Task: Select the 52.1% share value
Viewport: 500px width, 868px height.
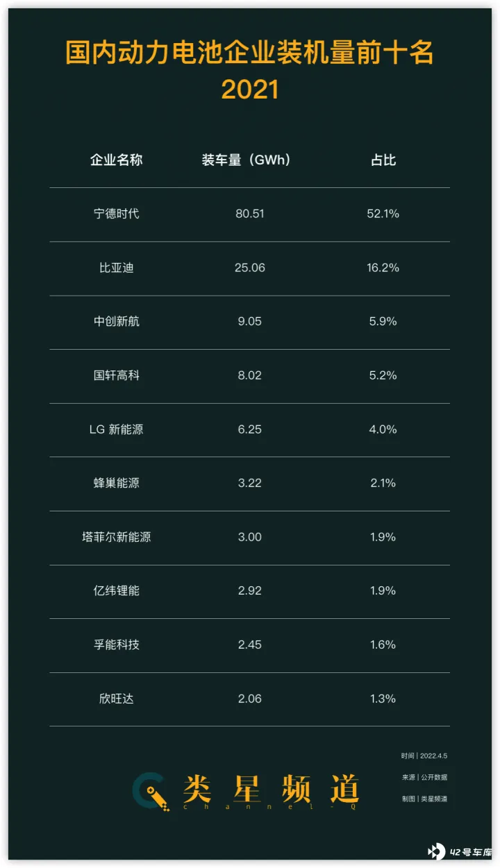Action: click(383, 214)
